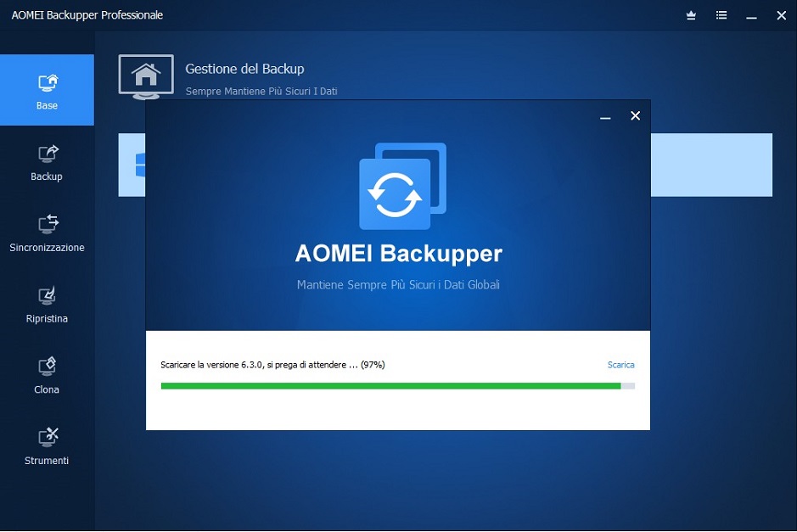Click 'Mantiene Sempre Più Sicuri i Dati Globali' tagline
The width and height of the screenshot is (797, 532).
tap(398, 284)
